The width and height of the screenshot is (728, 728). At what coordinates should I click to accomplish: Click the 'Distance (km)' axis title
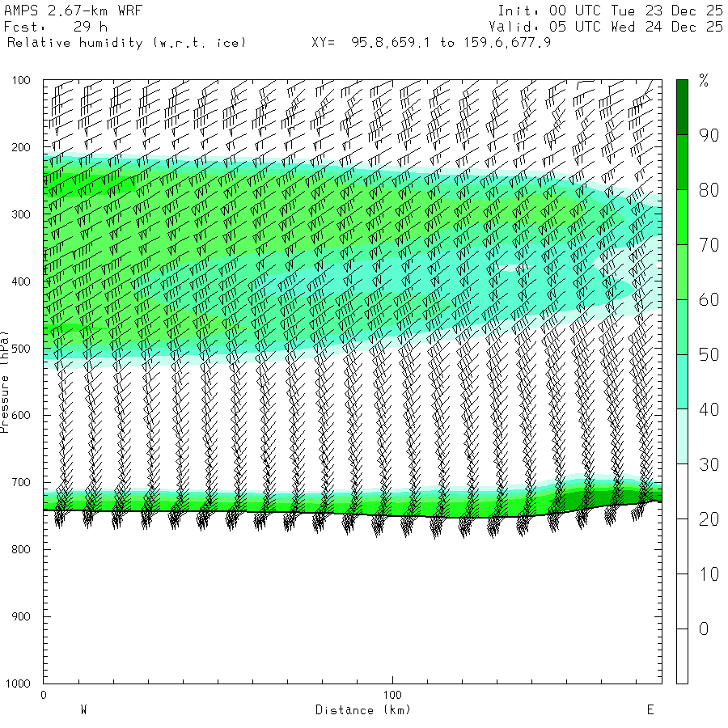pyautogui.click(x=363, y=710)
